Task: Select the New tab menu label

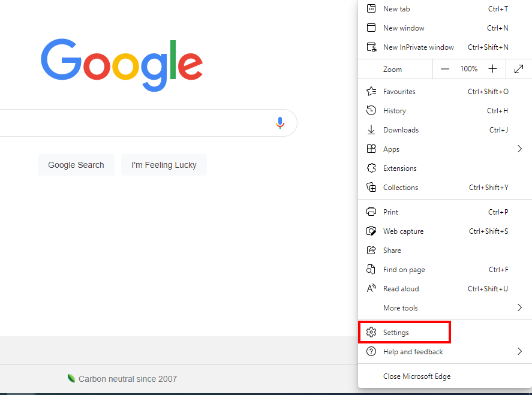Action: click(396, 9)
